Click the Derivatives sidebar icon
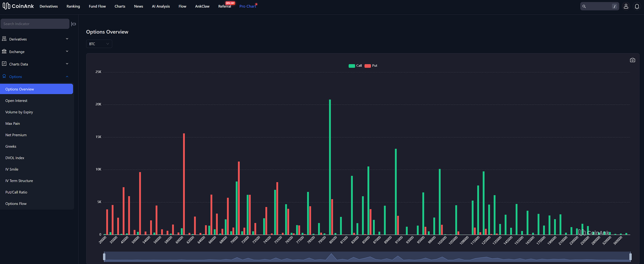 (4, 39)
